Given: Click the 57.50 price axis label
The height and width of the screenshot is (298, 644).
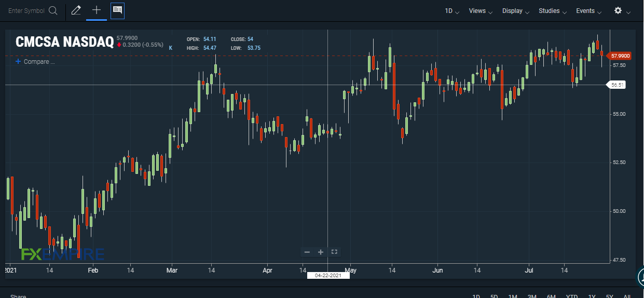Looking at the screenshot, I should pyautogui.click(x=619, y=65).
